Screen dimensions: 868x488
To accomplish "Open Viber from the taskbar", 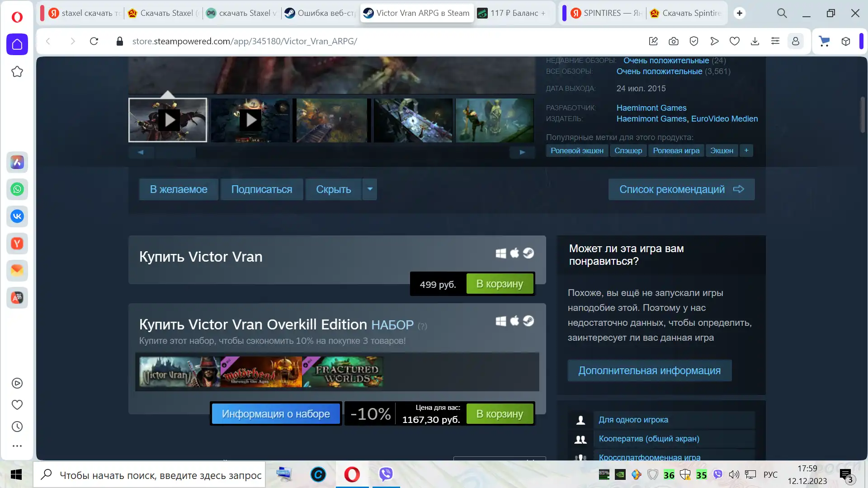I will [386, 474].
